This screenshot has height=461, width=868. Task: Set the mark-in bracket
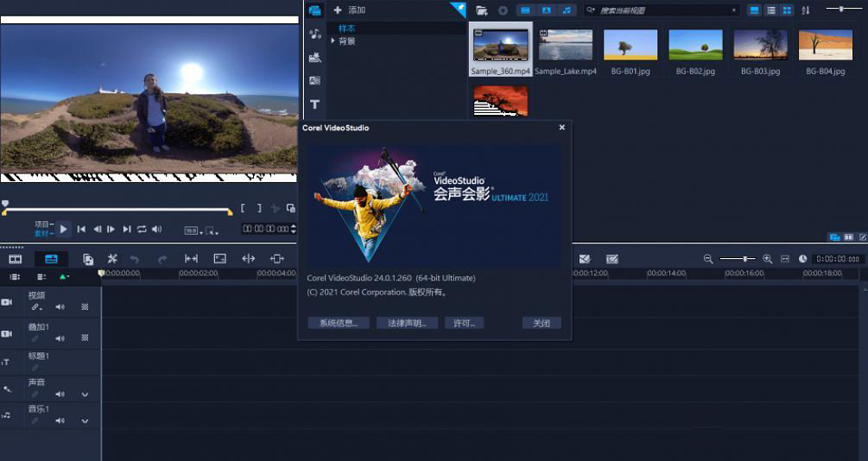point(243,208)
